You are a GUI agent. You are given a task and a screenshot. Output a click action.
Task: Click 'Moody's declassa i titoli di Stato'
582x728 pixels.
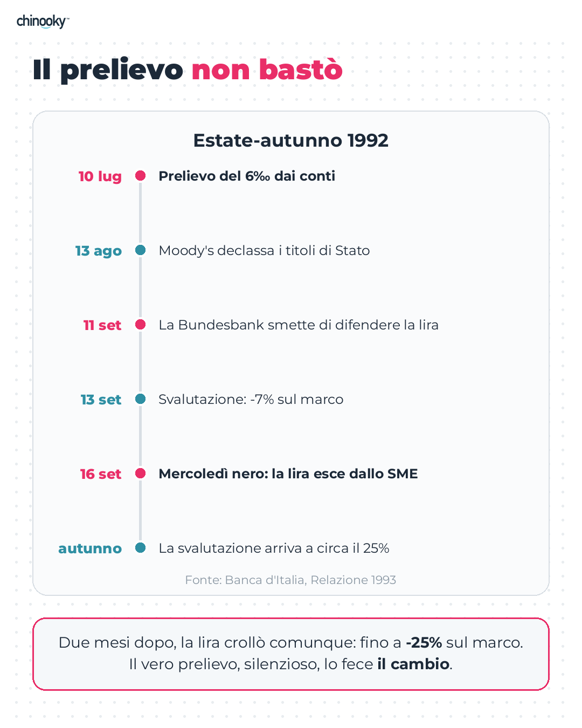pyautogui.click(x=264, y=251)
